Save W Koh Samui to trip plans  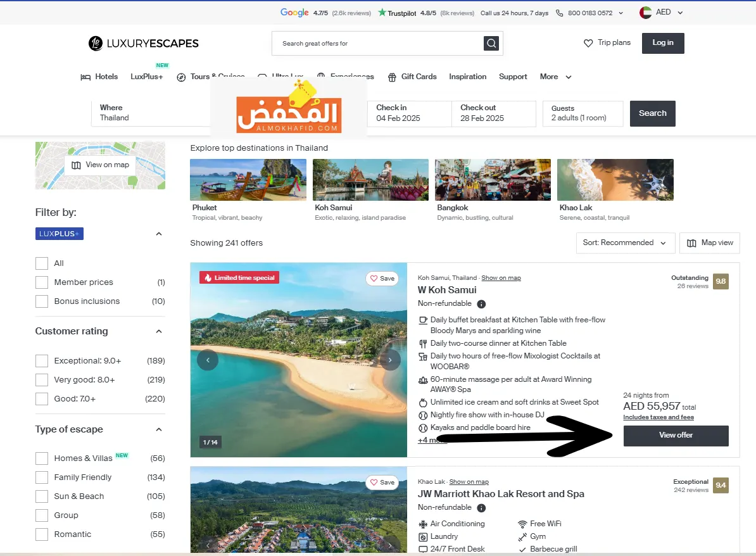point(382,278)
